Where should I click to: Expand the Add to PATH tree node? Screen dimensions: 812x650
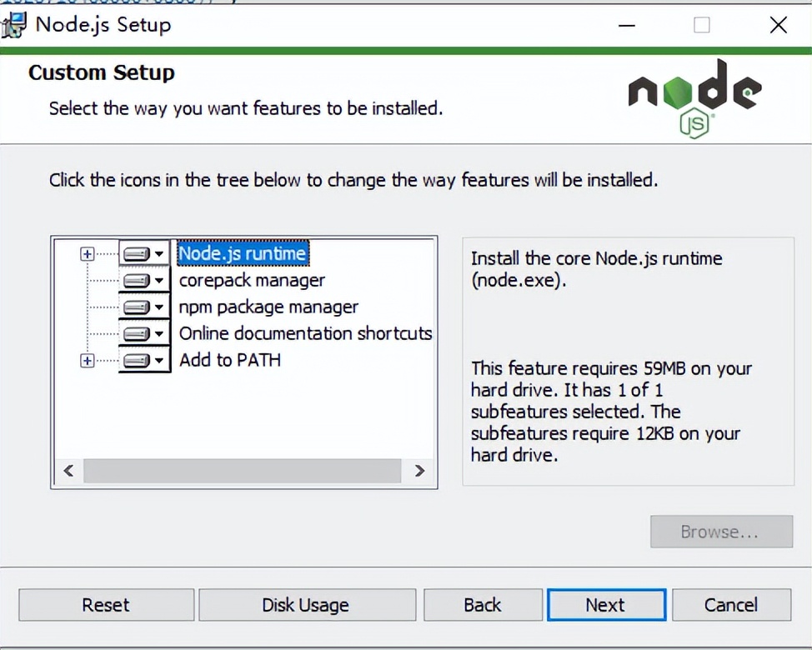tap(87, 361)
